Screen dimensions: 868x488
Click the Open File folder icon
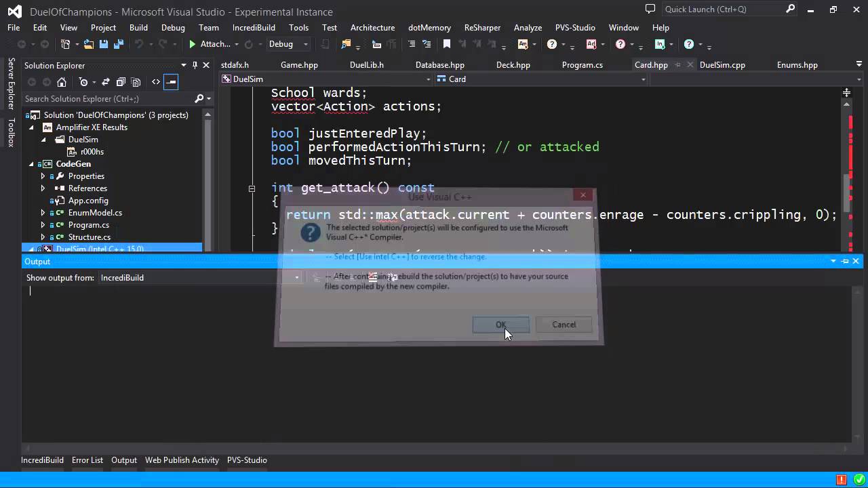tap(89, 44)
